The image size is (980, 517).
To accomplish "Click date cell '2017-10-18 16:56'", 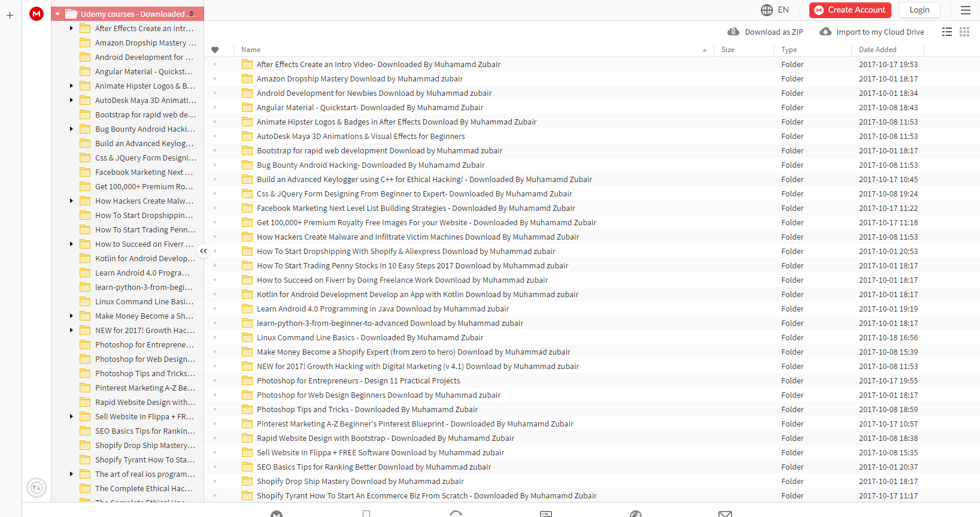I will pyautogui.click(x=888, y=337).
